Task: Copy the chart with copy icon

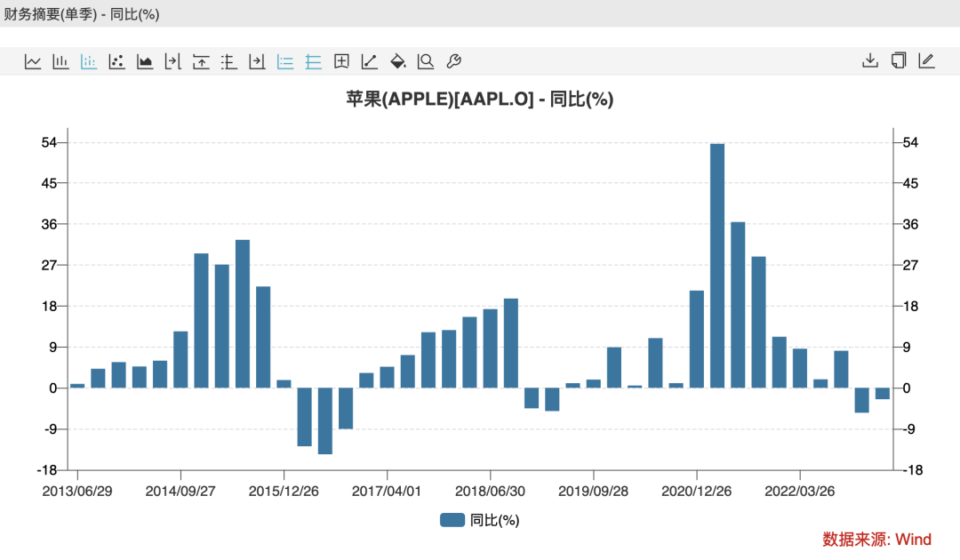Action: pos(898,60)
